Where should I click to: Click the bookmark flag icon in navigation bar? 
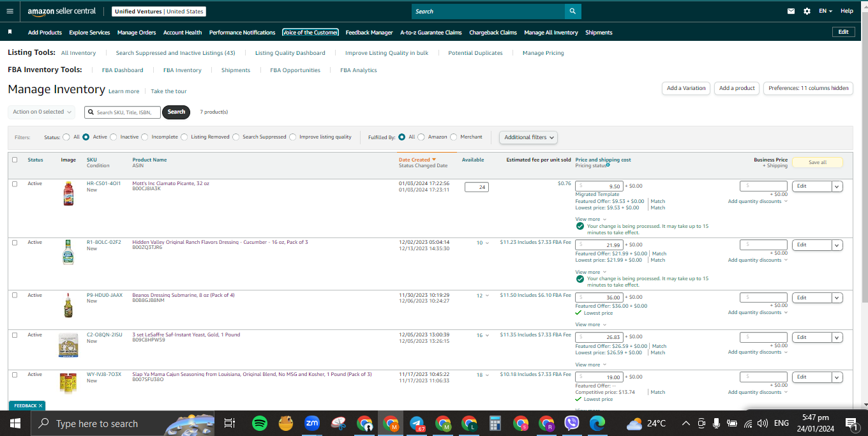click(10, 32)
